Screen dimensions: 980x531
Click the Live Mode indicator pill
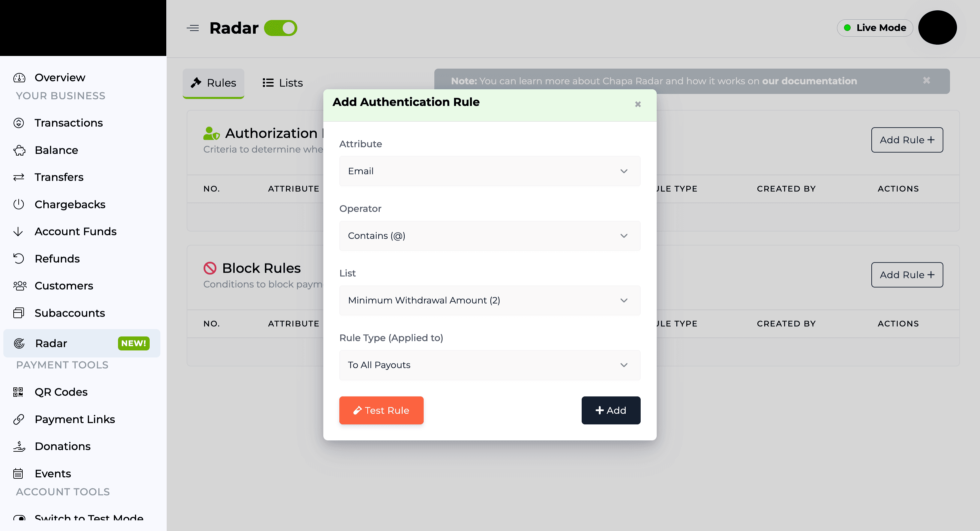pos(875,28)
